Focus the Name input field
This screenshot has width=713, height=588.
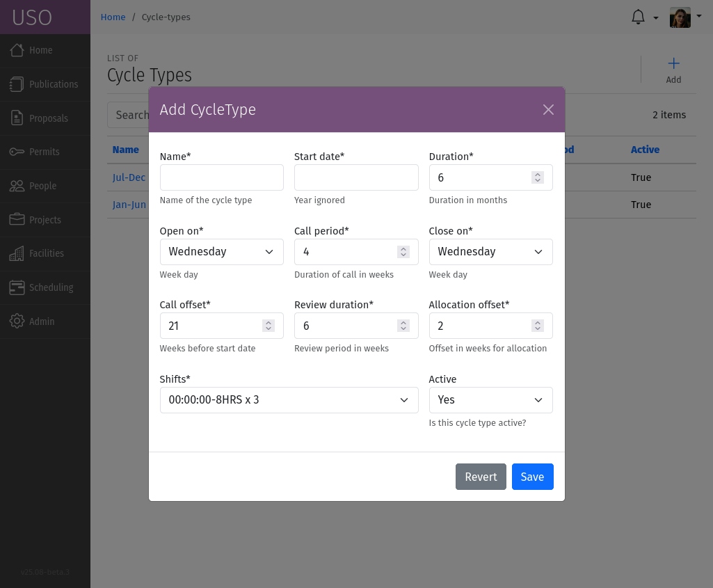tap(221, 177)
